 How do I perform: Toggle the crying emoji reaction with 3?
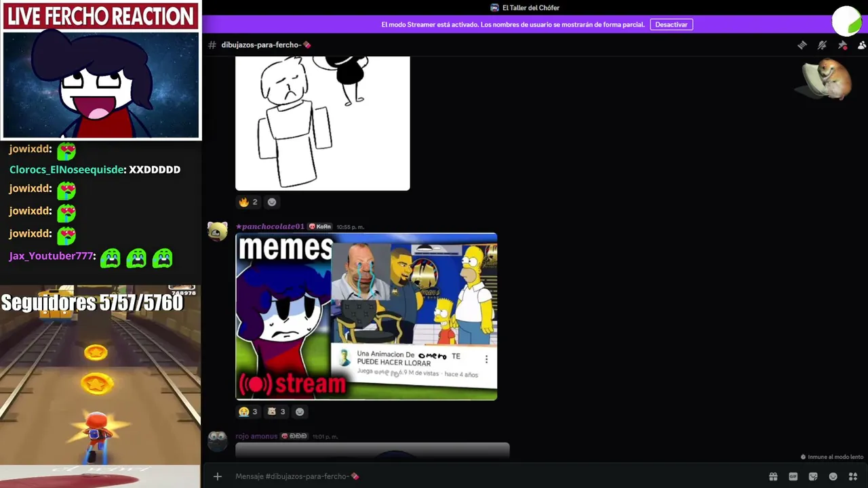point(248,411)
